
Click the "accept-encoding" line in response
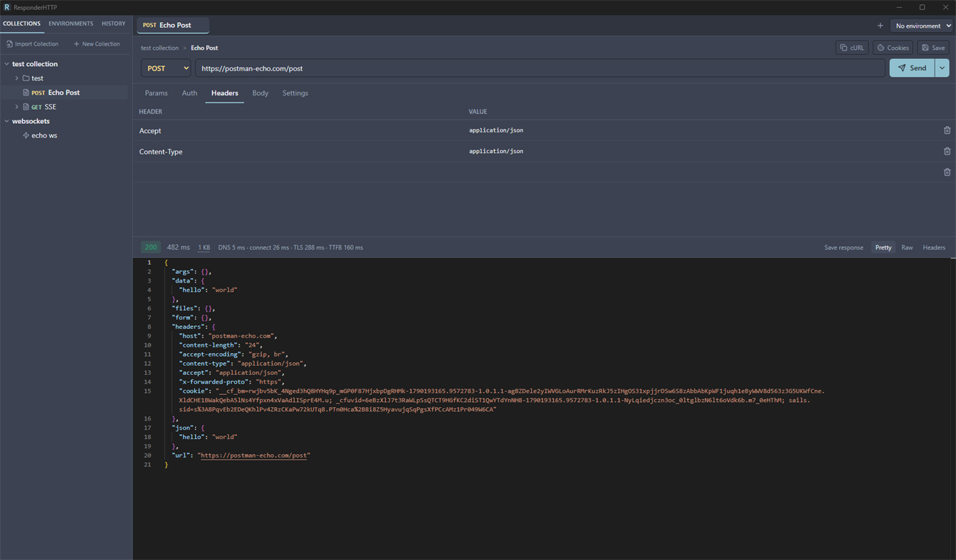pos(233,354)
